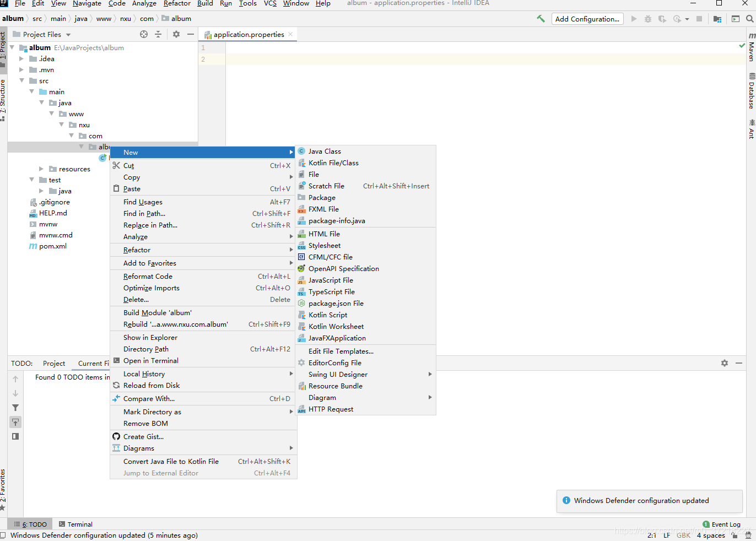Viewport: 756px width, 541px height.
Task: Choose HTML File in New submenu
Action: tap(366, 234)
